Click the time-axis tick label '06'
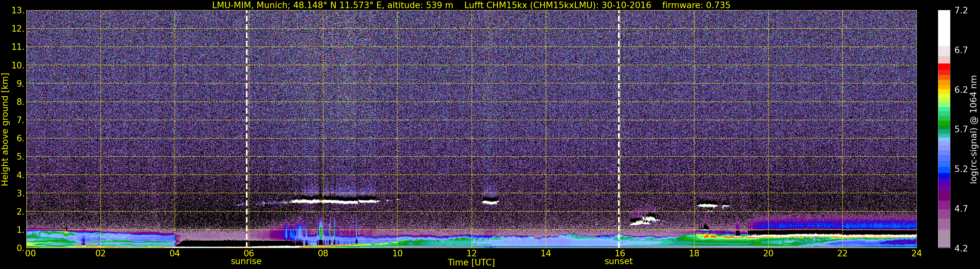Image resolution: width=980 pixels, height=269 pixels. click(248, 253)
